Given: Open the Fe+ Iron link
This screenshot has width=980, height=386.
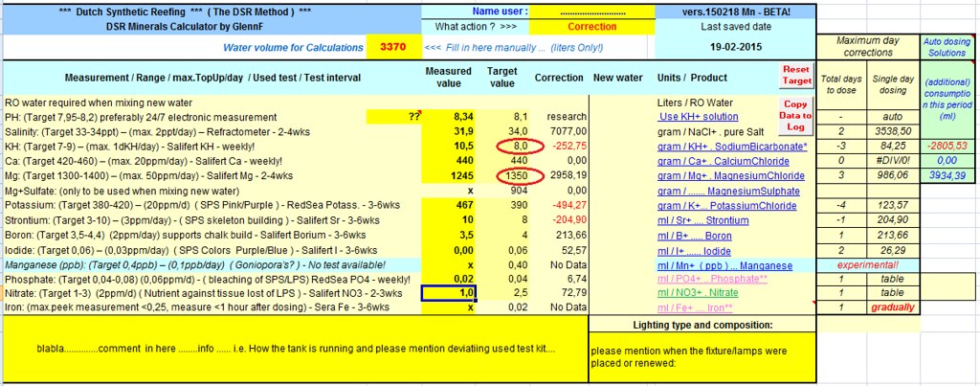Looking at the screenshot, I should click(x=705, y=307).
